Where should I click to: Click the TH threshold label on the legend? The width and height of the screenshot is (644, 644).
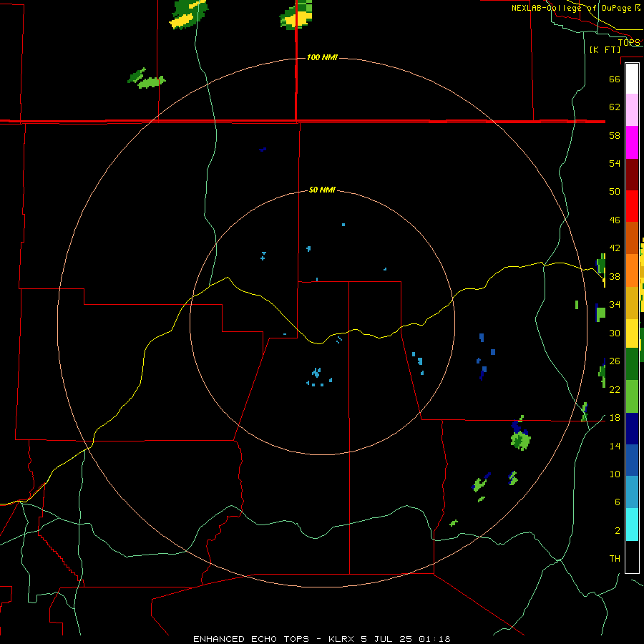click(x=615, y=559)
